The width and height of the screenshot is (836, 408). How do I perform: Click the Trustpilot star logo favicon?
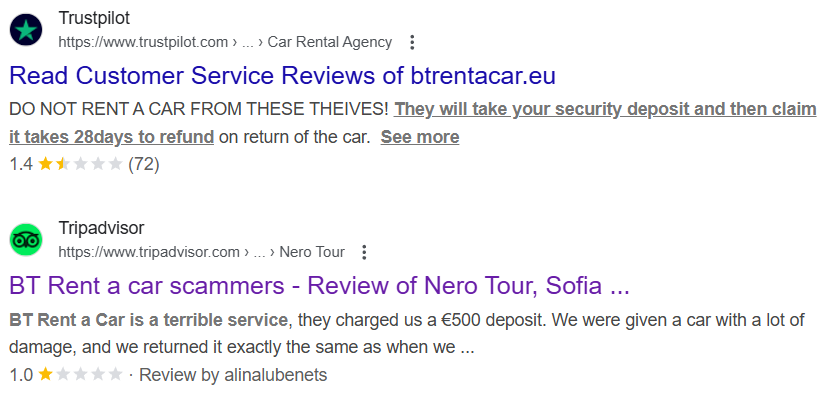pyautogui.click(x=26, y=29)
